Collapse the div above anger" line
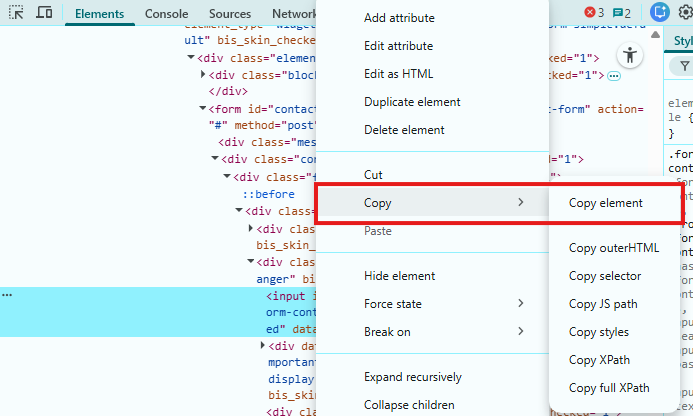 coord(251,261)
